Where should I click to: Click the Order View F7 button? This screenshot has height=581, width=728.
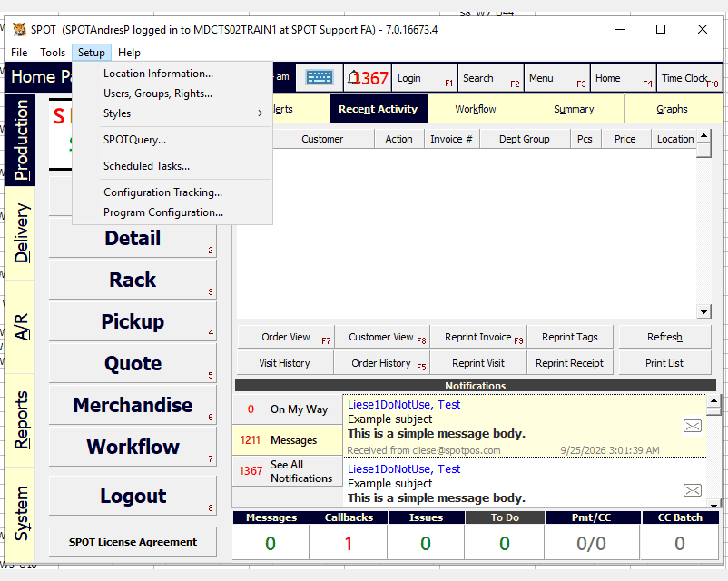(x=286, y=337)
